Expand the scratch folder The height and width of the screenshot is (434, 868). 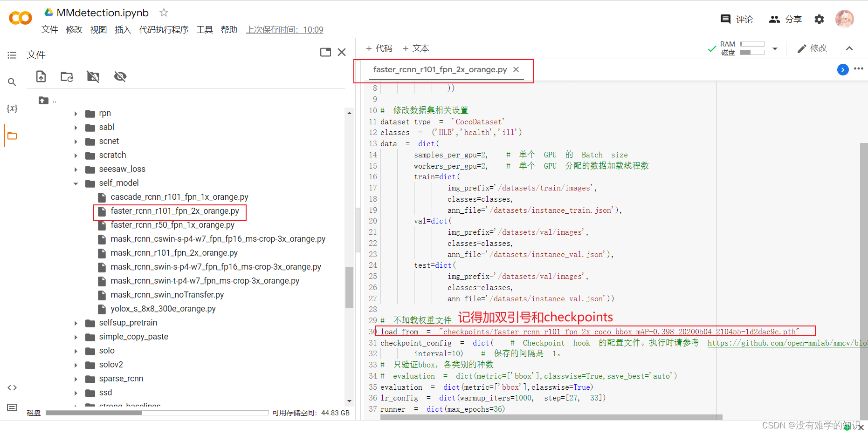pyautogui.click(x=76, y=156)
